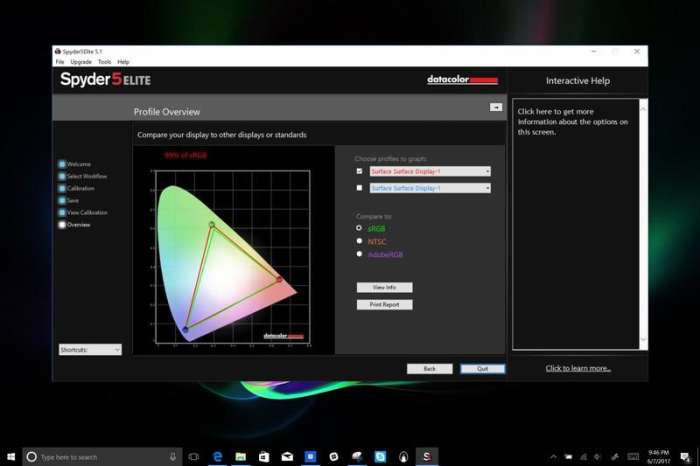Click the Welcome step label
The width and height of the screenshot is (700, 466).
79,164
